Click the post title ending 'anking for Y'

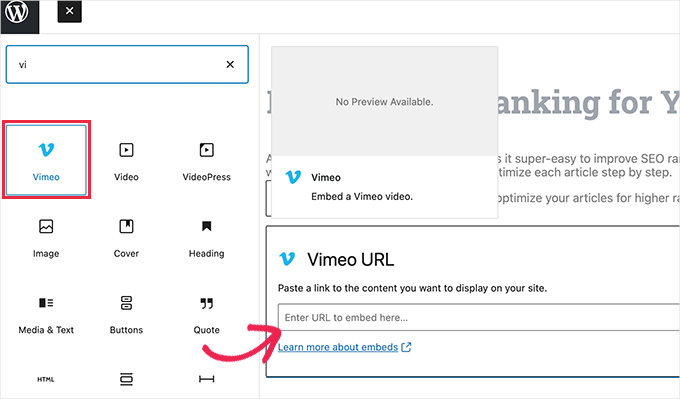(588, 103)
